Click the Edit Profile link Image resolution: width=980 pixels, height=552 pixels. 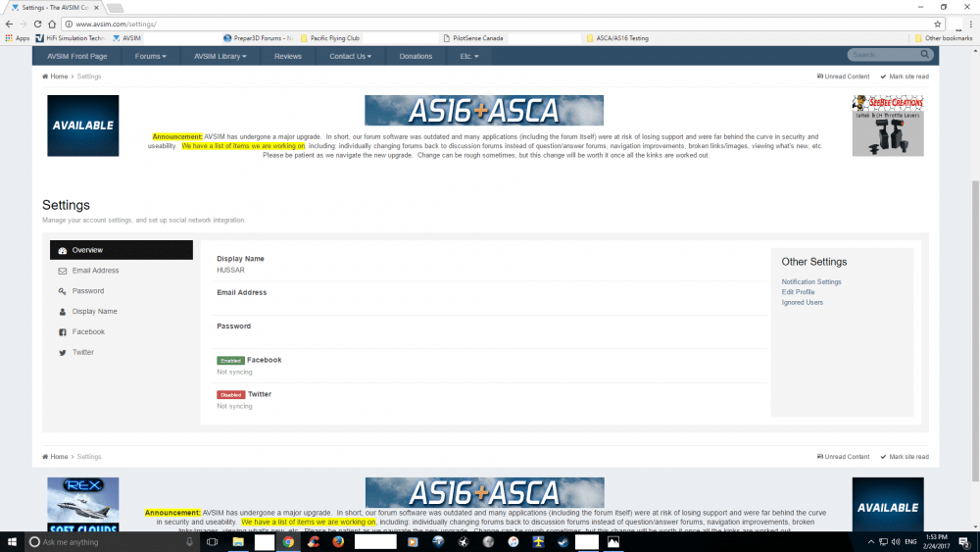pyautogui.click(x=798, y=292)
